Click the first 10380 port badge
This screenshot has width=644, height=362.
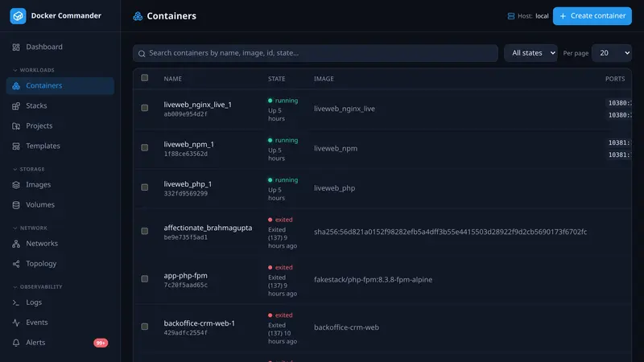click(619, 103)
